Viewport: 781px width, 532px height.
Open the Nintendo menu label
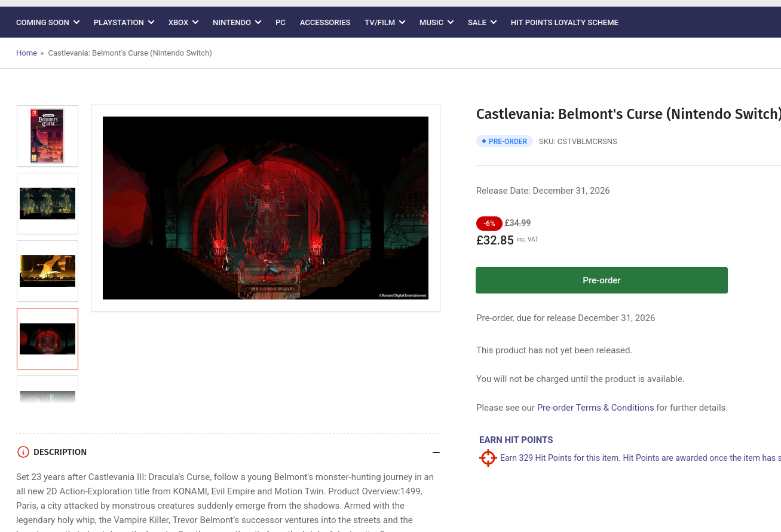click(232, 22)
